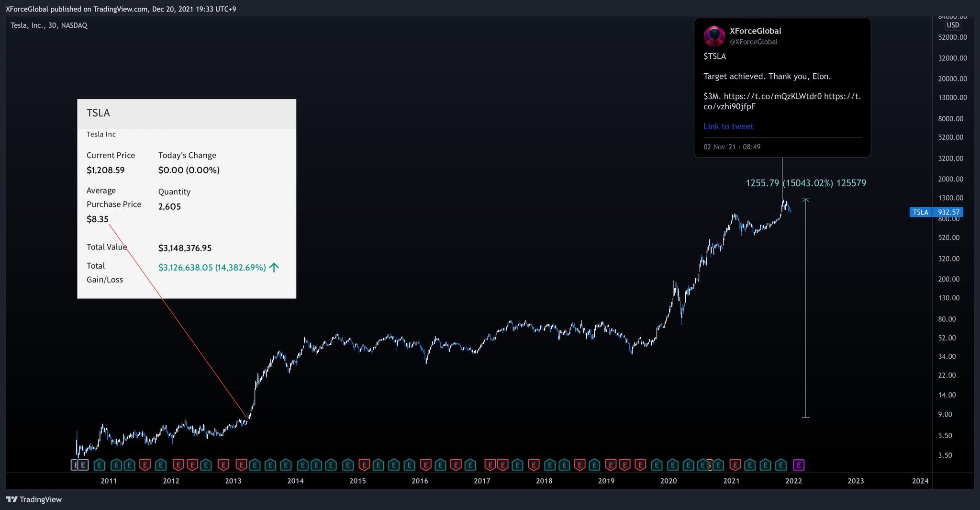Toggle the USD currency button
Screen dimensions: 980x510
(952, 25)
